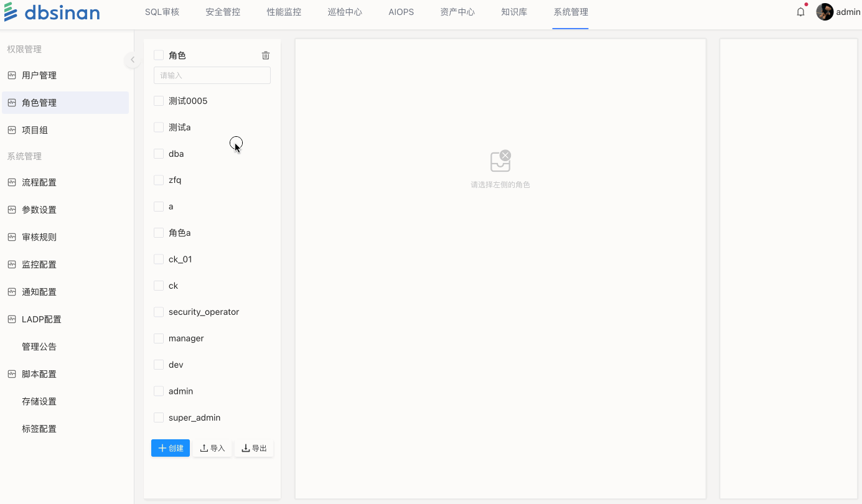Collapse the left sidebar with arrow
862x504 pixels.
click(132, 60)
